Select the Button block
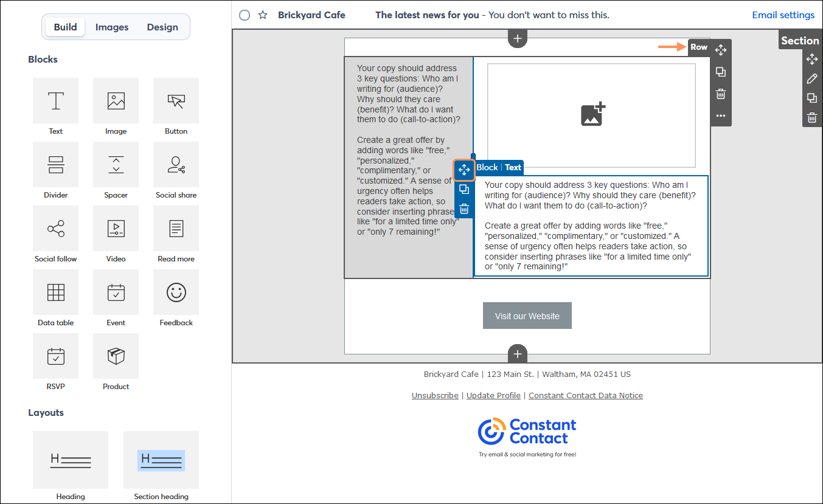This screenshot has height=504, width=823. (176, 100)
